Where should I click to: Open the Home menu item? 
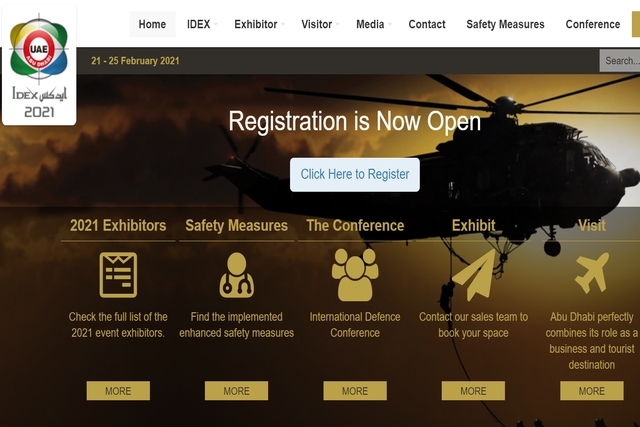tap(152, 24)
